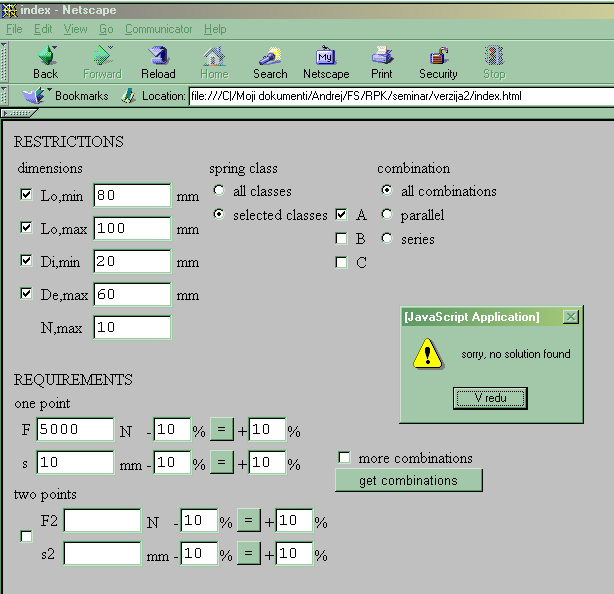The image size is (614, 594).
Task: Click the s deflection input field
Action: 76,462
